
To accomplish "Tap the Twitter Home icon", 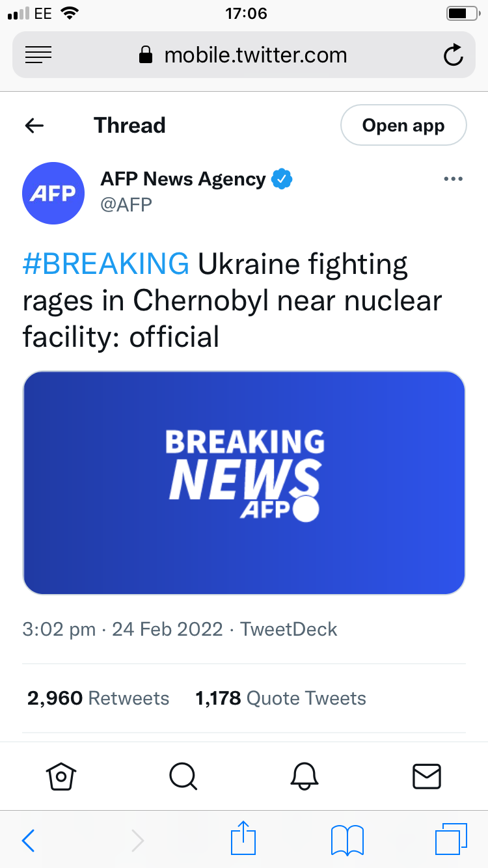I will [61, 776].
